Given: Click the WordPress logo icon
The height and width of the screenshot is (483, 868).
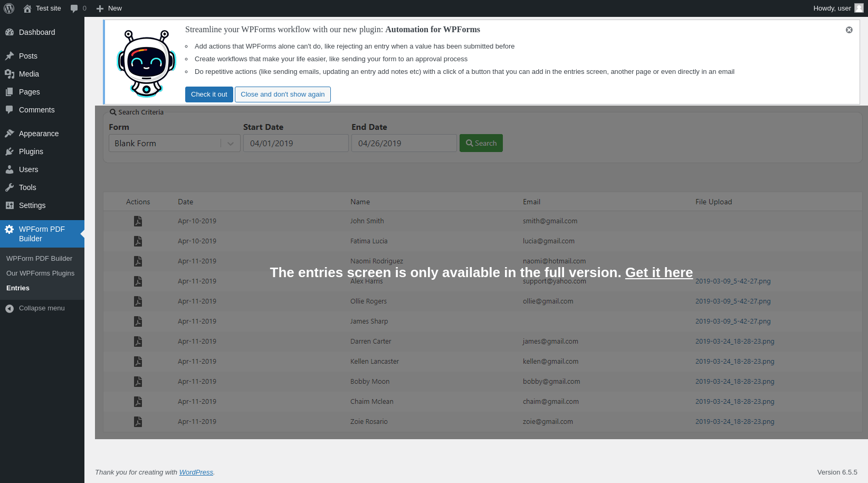Looking at the screenshot, I should tap(9, 8).
